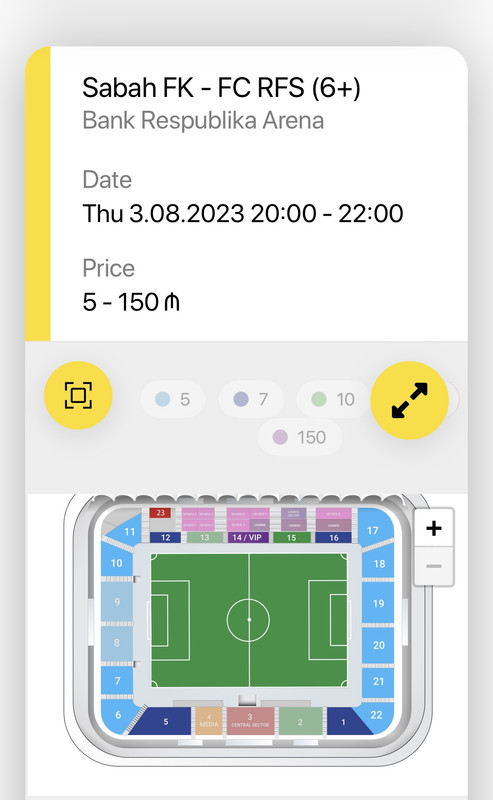Zoom out the stadium map with minus
Screen dimensions: 493x800
434,566
